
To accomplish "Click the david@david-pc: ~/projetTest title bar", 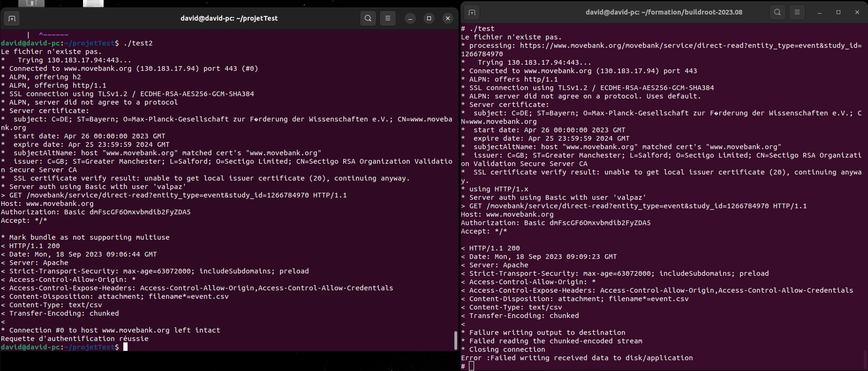I will (x=229, y=18).
